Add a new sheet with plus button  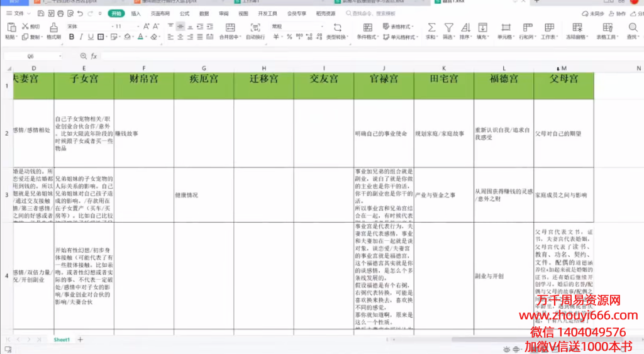point(80,340)
